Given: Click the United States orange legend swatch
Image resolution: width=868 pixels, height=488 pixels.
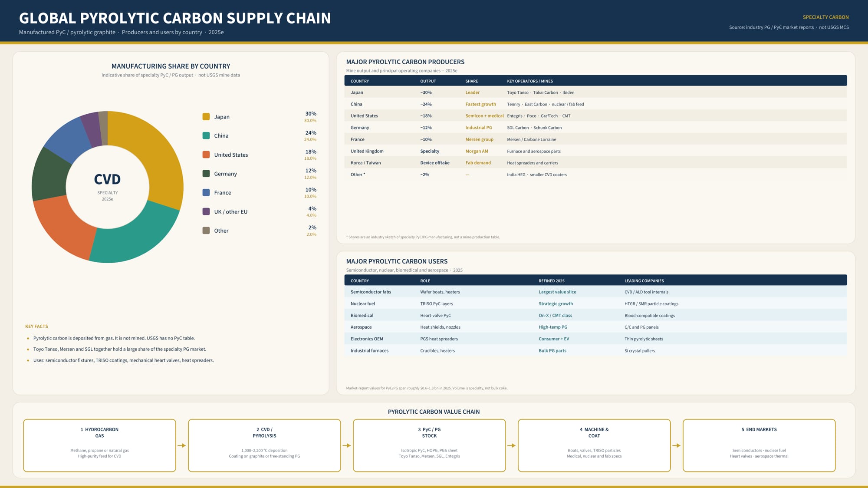Looking at the screenshot, I should pyautogui.click(x=206, y=155).
